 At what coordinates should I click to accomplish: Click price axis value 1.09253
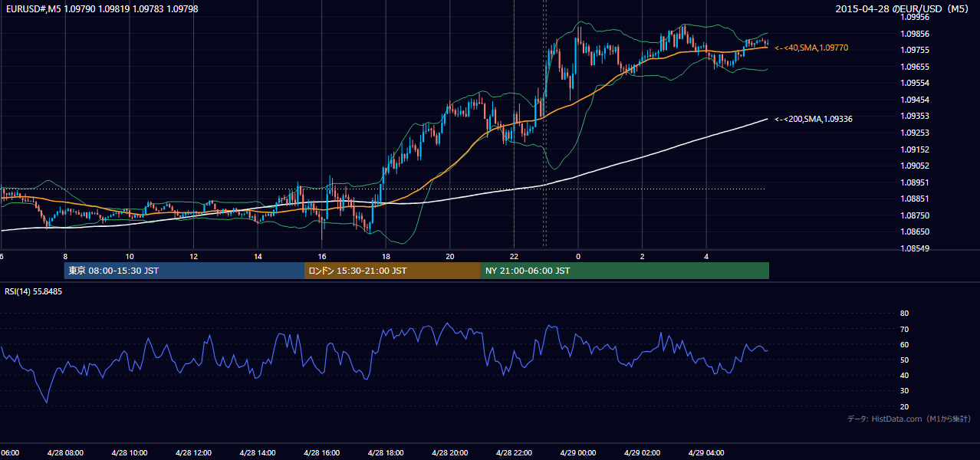(x=914, y=133)
